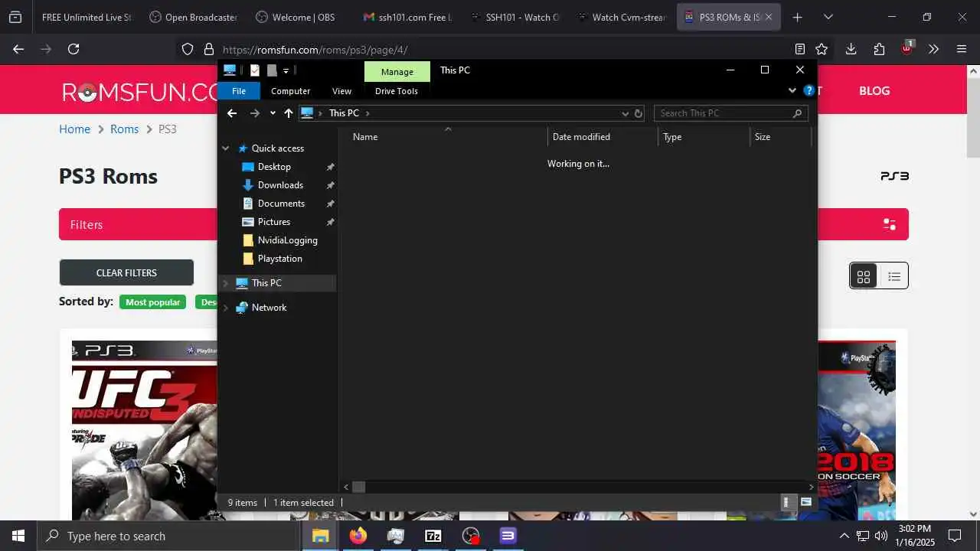The height and width of the screenshot is (551, 980).
Task: Open Firefox Extensions puzzle icon
Action: pyautogui.click(x=879, y=49)
